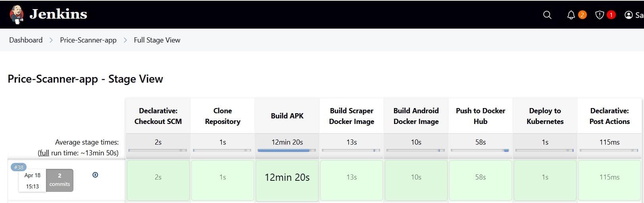Open the Push to Docker Hub 58s cell
644x203 pixels.
point(480,178)
